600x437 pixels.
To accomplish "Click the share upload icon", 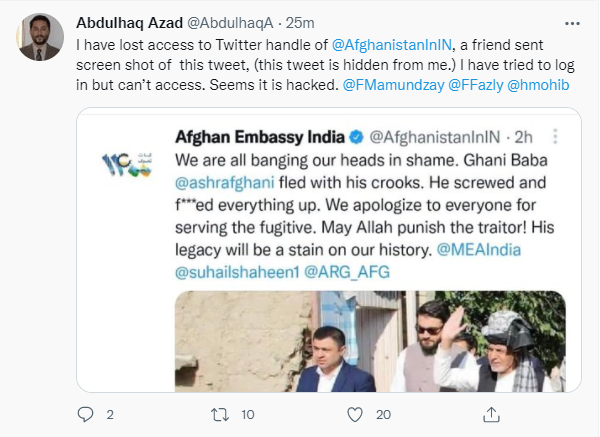I will [x=489, y=414].
